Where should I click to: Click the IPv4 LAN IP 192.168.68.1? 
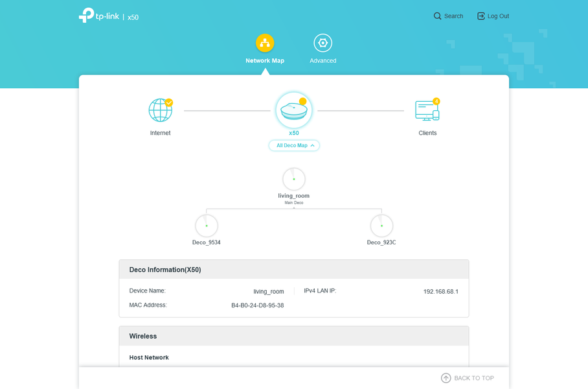pyautogui.click(x=440, y=291)
